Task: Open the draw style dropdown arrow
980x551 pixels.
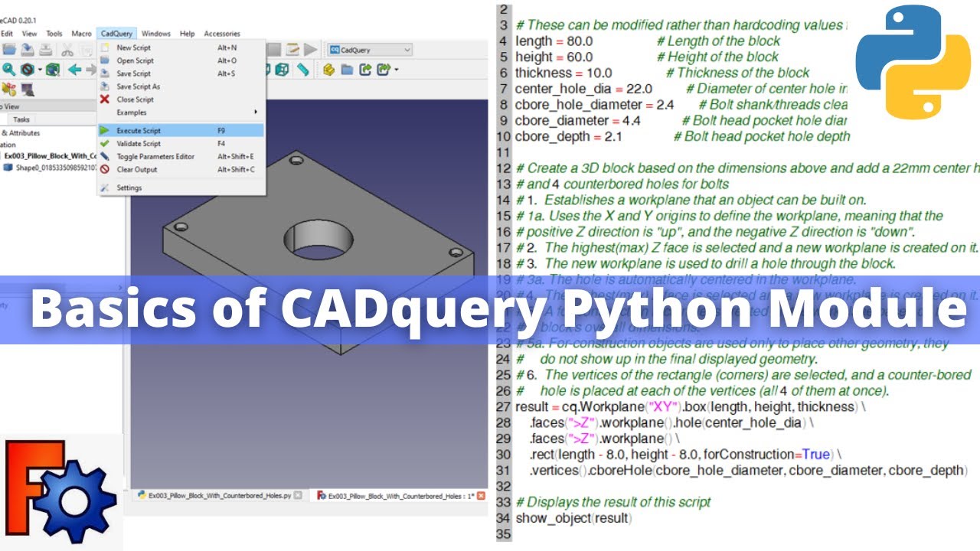Action: [x=40, y=70]
